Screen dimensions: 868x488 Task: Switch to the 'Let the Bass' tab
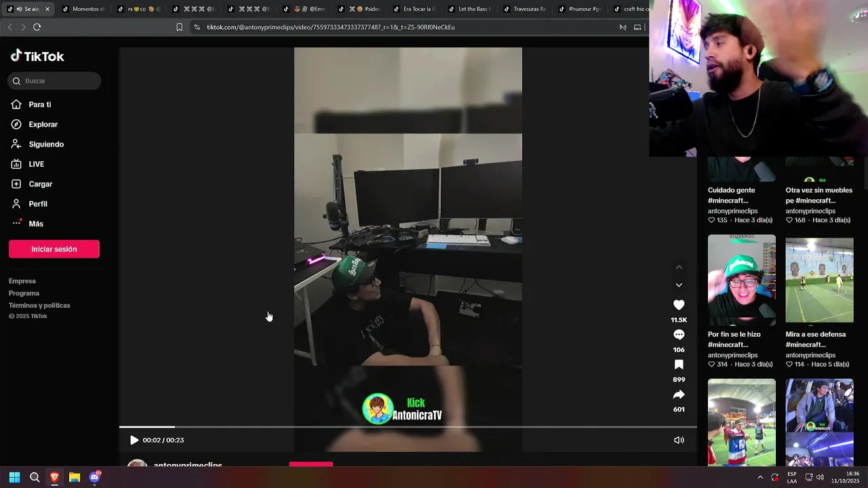[469, 9]
